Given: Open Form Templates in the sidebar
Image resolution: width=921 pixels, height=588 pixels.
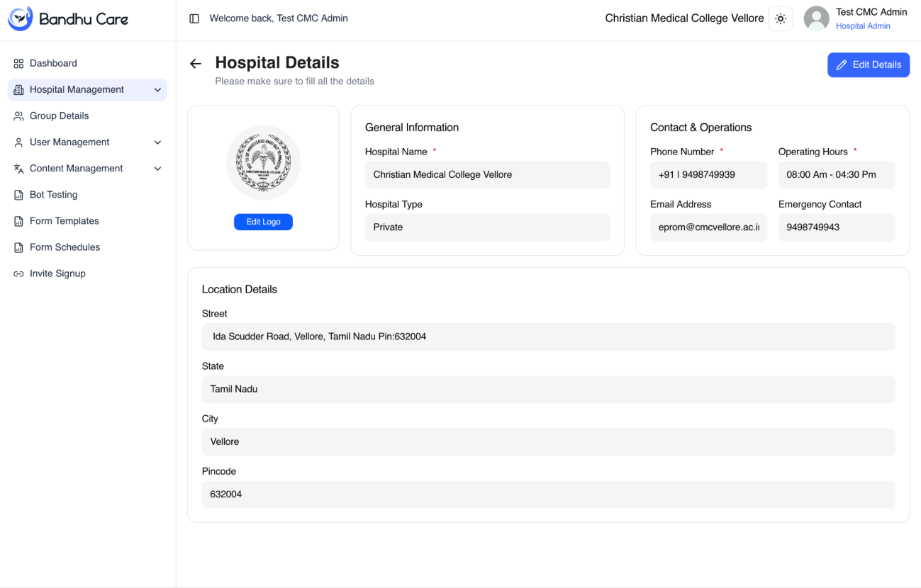Looking at the screenshot, I should pyautogui.click(x=87, y=220).
